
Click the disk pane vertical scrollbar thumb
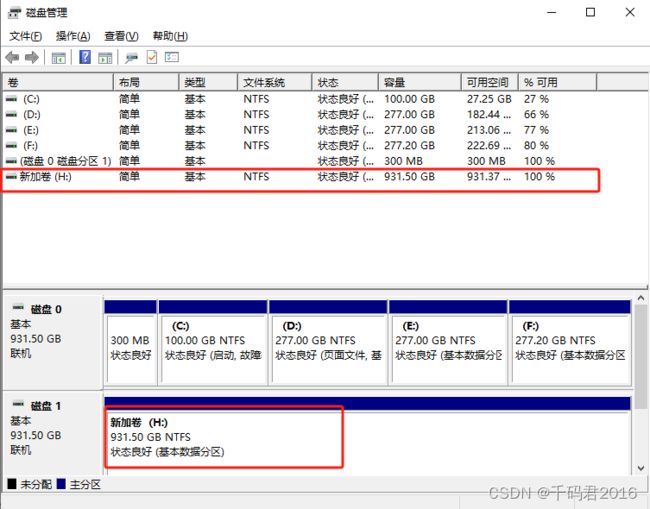tap(640, 356)
